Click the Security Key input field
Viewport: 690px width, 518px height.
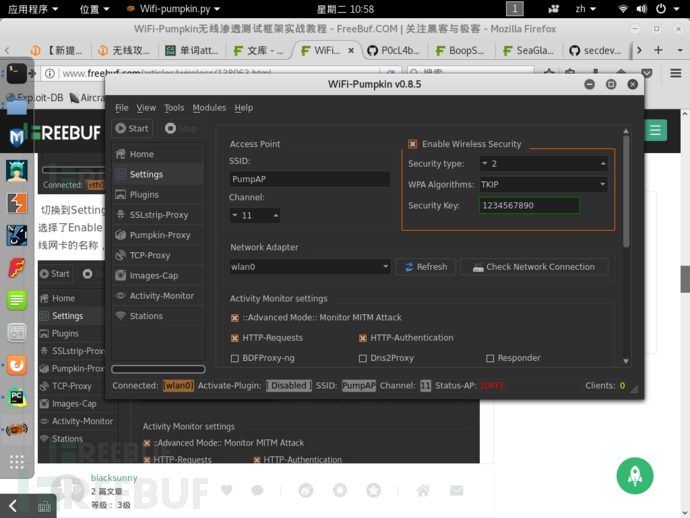(529, 206)
